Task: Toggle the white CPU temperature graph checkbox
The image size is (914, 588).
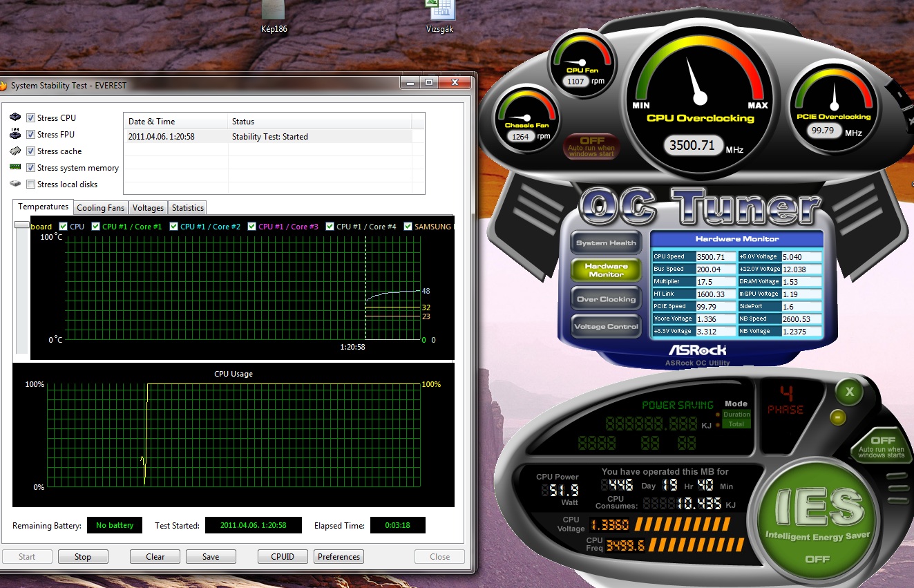Action: click(64, 227)
